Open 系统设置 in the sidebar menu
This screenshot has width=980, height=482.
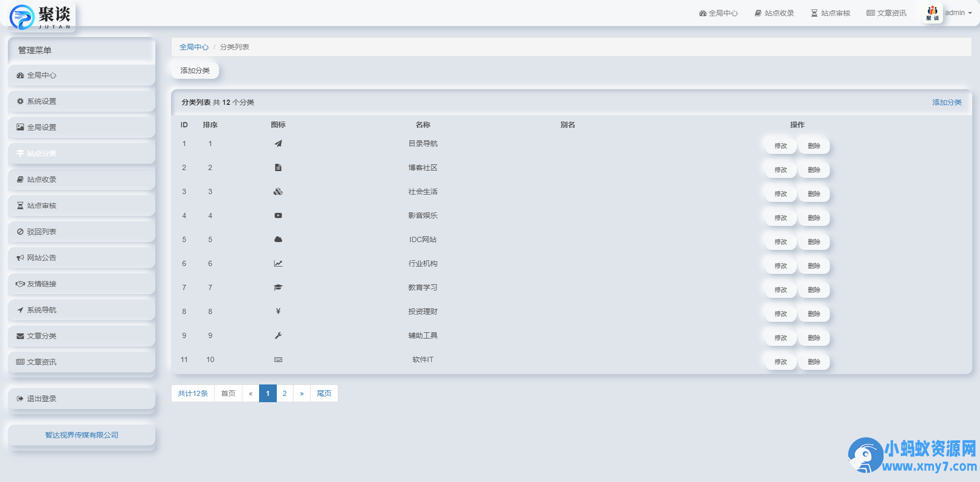[42, 101]
